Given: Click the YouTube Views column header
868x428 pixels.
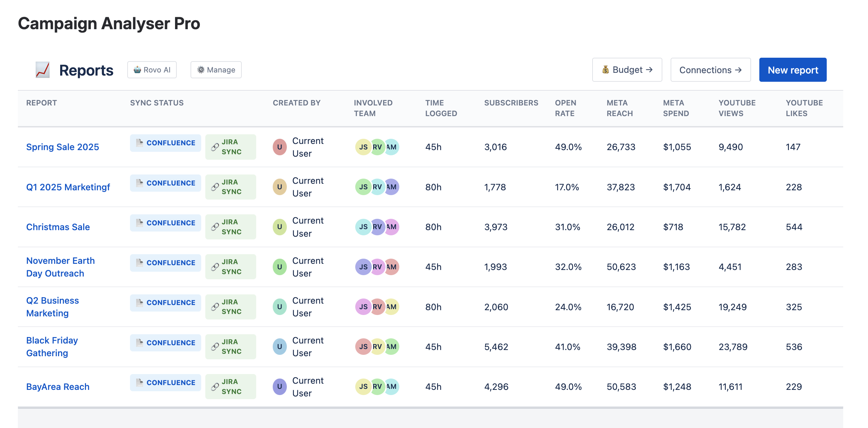Looking at the screenshot, I should (x=737, y=108).
